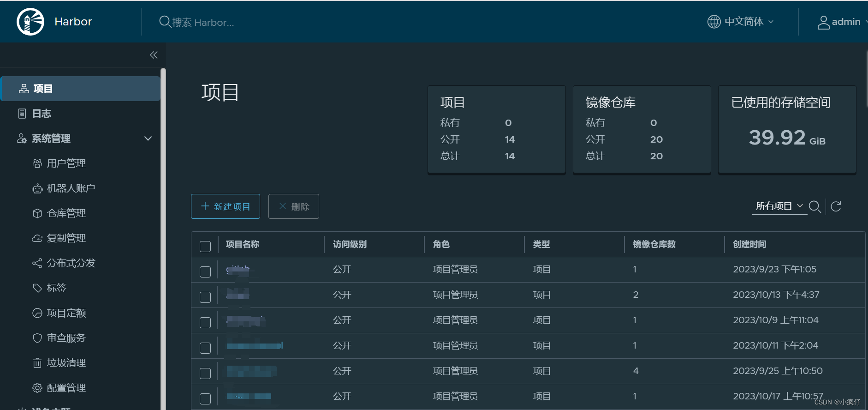Click the project filter search magnifier icon

[x=815, y=206]
